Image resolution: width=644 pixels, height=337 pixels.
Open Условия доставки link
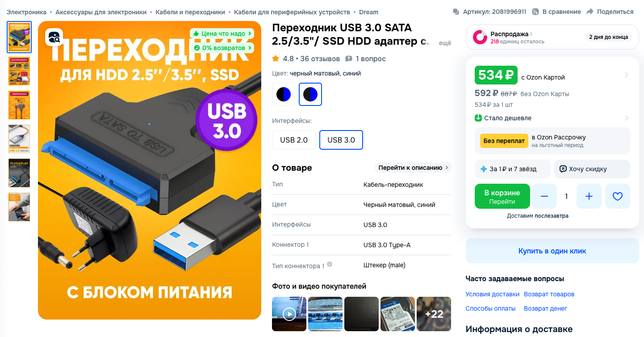493,294
